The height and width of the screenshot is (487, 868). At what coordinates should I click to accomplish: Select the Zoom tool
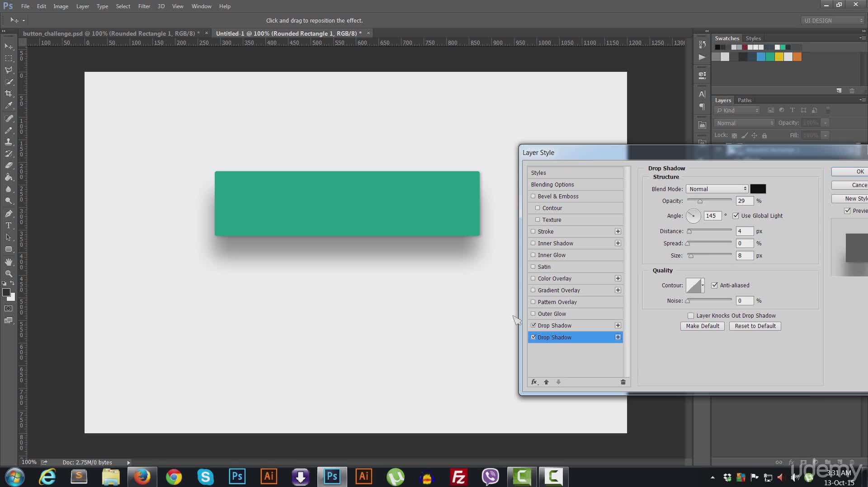(x=9, y=274)
